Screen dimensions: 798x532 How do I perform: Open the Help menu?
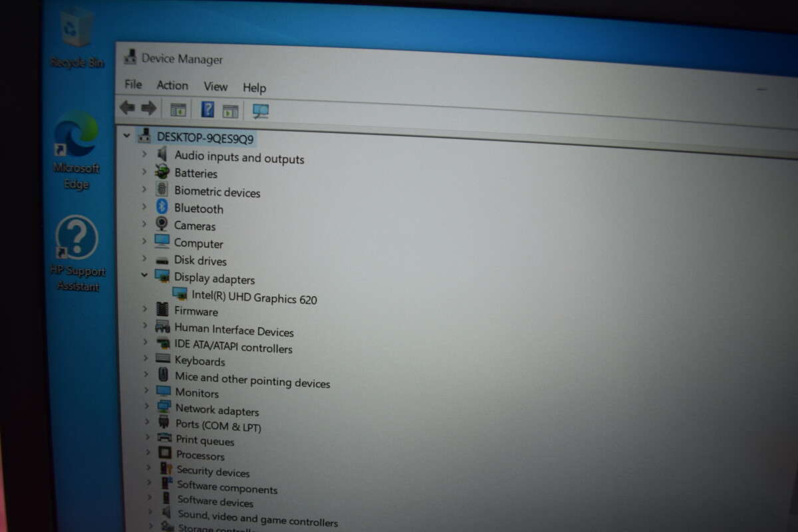tap(254, 88)
